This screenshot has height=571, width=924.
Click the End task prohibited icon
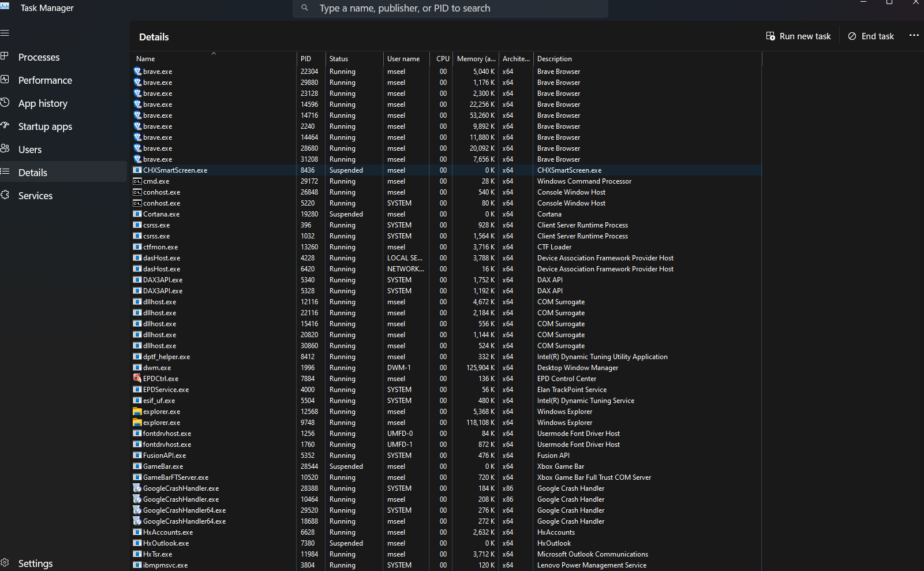(x=852, y=36)
